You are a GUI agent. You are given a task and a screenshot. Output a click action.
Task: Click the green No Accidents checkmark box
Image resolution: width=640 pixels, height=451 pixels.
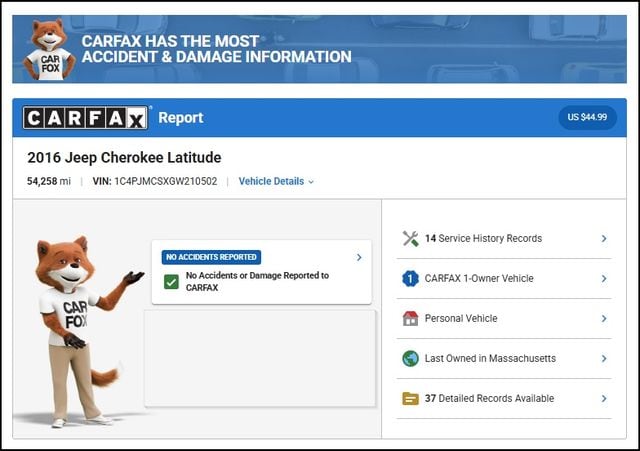click(x=171, y=282)
